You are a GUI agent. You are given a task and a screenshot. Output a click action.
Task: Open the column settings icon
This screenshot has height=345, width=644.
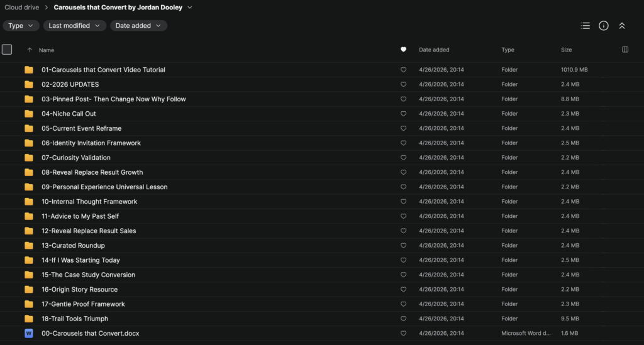point(625,50)
